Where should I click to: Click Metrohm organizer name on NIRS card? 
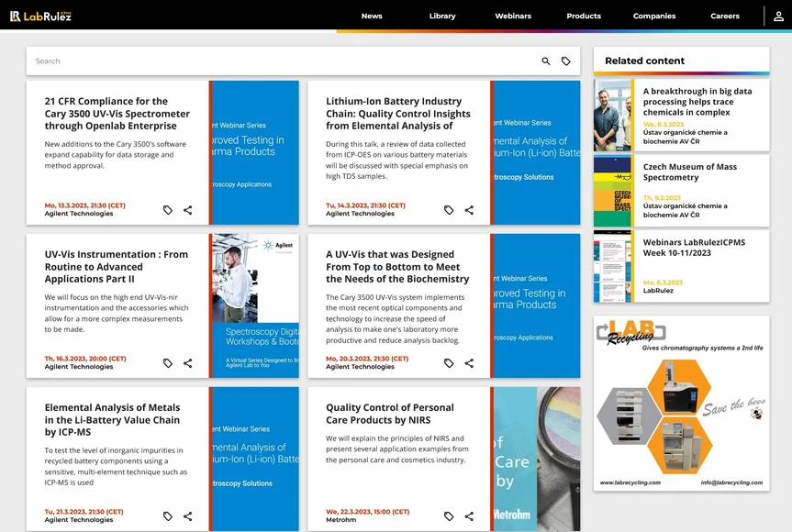click(x=341, y=520)
